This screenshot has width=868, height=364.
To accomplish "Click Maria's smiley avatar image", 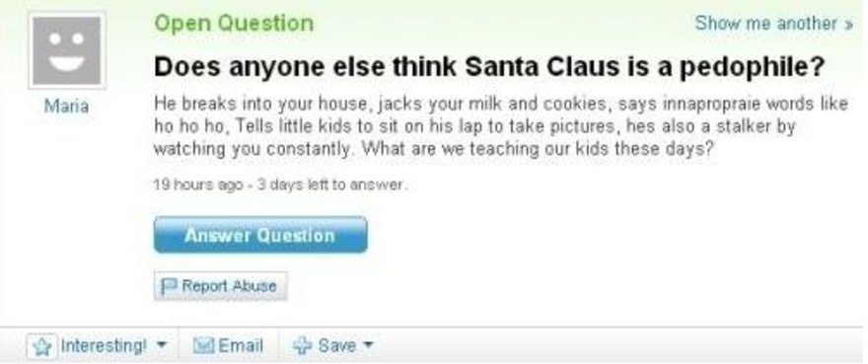I will (x=66, y=50).
